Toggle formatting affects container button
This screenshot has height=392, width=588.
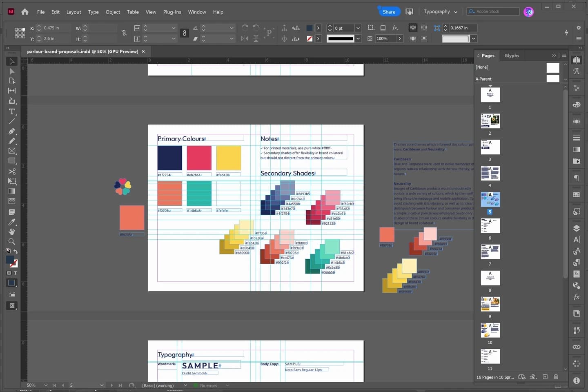pyautogui.click(x=9, y=273)
